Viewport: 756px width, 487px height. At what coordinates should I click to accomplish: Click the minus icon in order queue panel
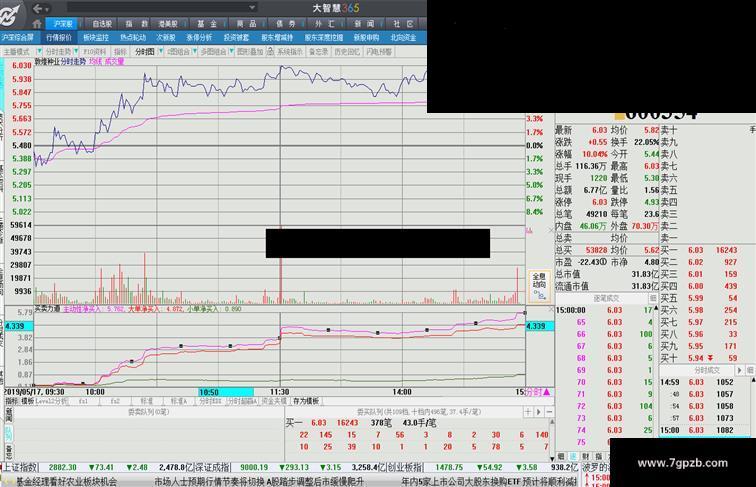pyautogui.click(x=549, y=412)
